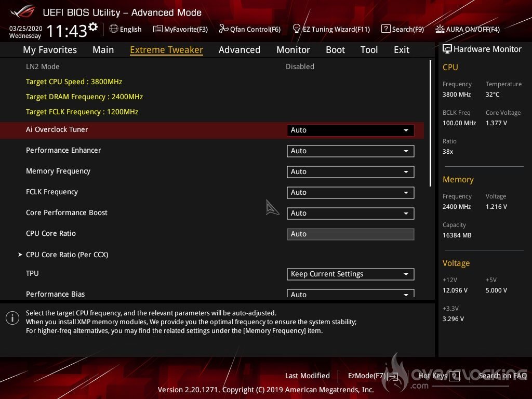The height and width of the screenshot is (399, 532).
Task: Select the Ai Overclock Tuner label
Action: pos(57,129)
